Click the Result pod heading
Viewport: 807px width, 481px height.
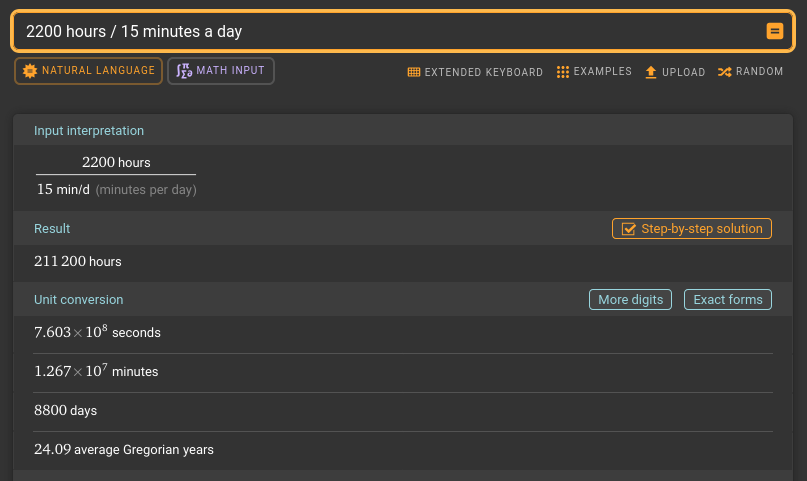click(x=52, y=228)
